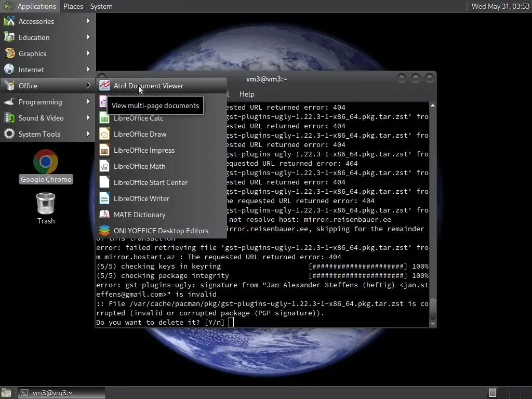Click the LibreOffice Start Center icon
This screenshot has height=399, width=532.
[104, 182]
